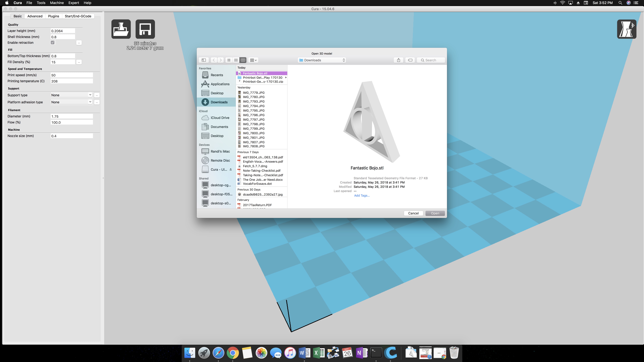This screenshot has width=644, height=362.
Task: Click the Edit Tags icon in the dialog
Action: tap(410, 60)
